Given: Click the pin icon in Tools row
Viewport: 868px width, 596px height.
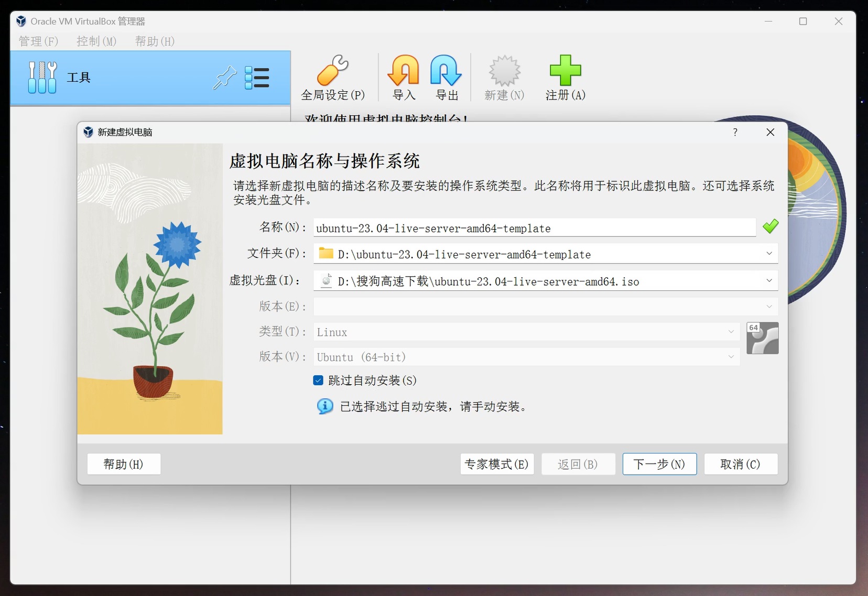Looking at the screenshot, I should (x=225, y=78).
